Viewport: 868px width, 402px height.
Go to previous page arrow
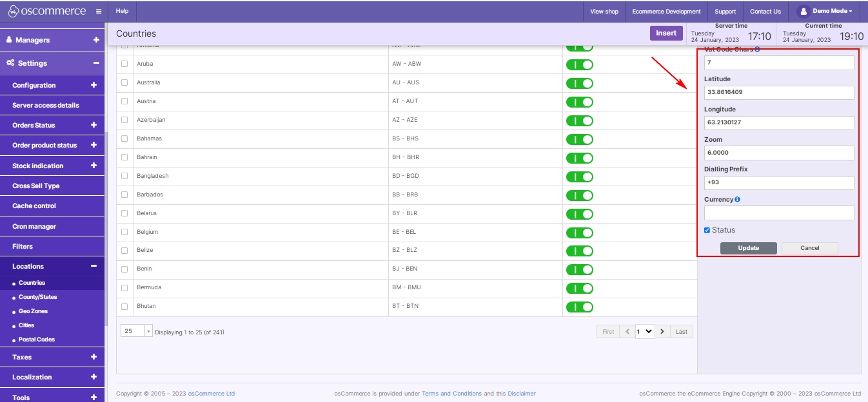click(627, 332)
